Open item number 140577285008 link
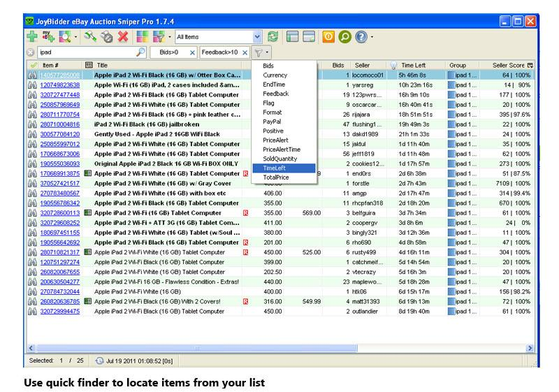Screen dimensions: 559x392 tap(59, 74)
